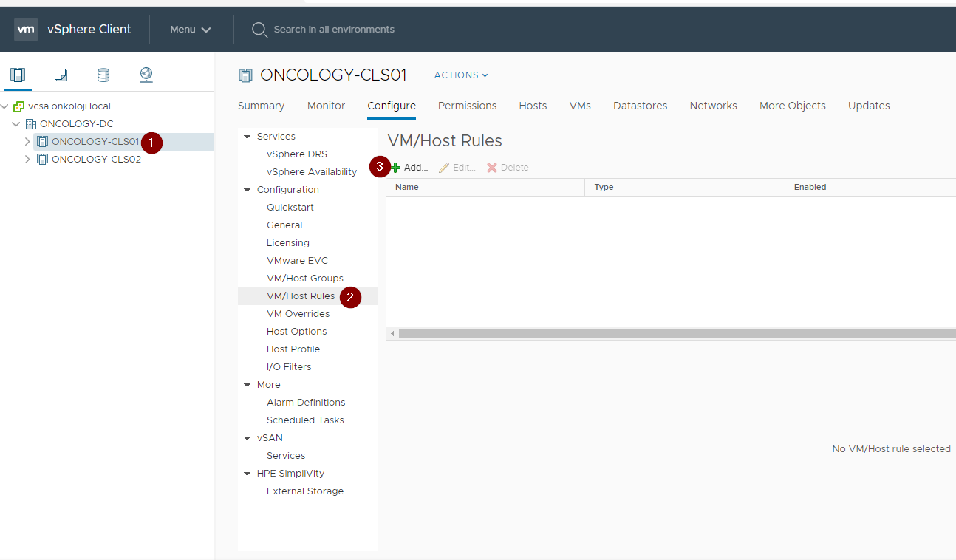Click the red X Delete icon
956x560 pixels.
coord(492,168)
